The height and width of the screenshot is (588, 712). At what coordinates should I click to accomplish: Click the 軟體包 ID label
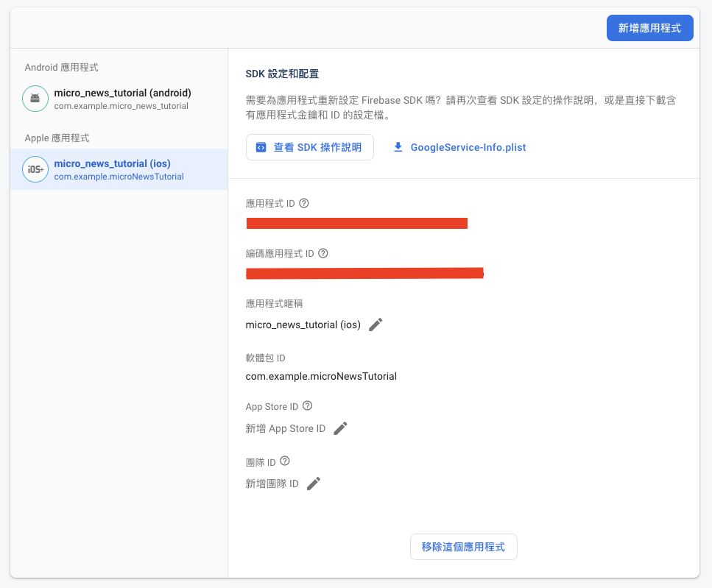point(265,358)
